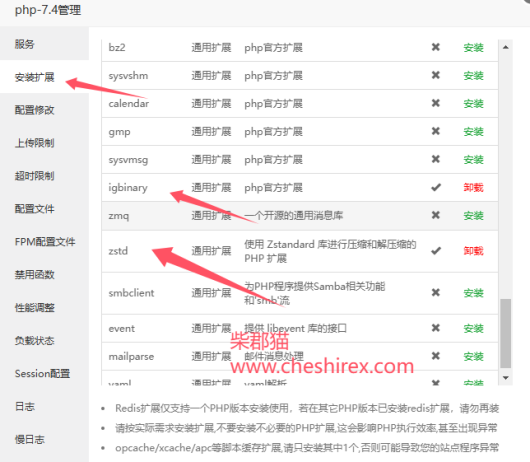
Task: Click the Samba description for smbclient
Action: [315, 293]
